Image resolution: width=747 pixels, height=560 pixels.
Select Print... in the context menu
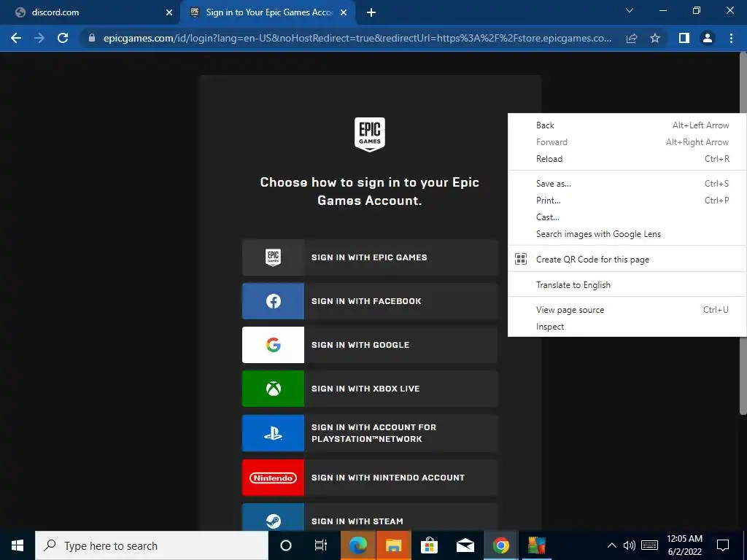(x=627, y=200)
